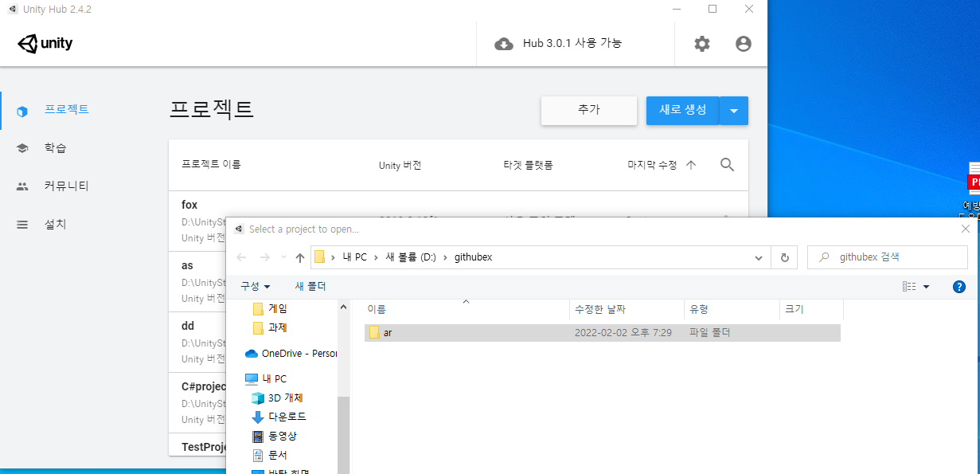Select the 프로젝트 sidebar tab
Viewport: 980px width, 474px height.
pos(66,110)
